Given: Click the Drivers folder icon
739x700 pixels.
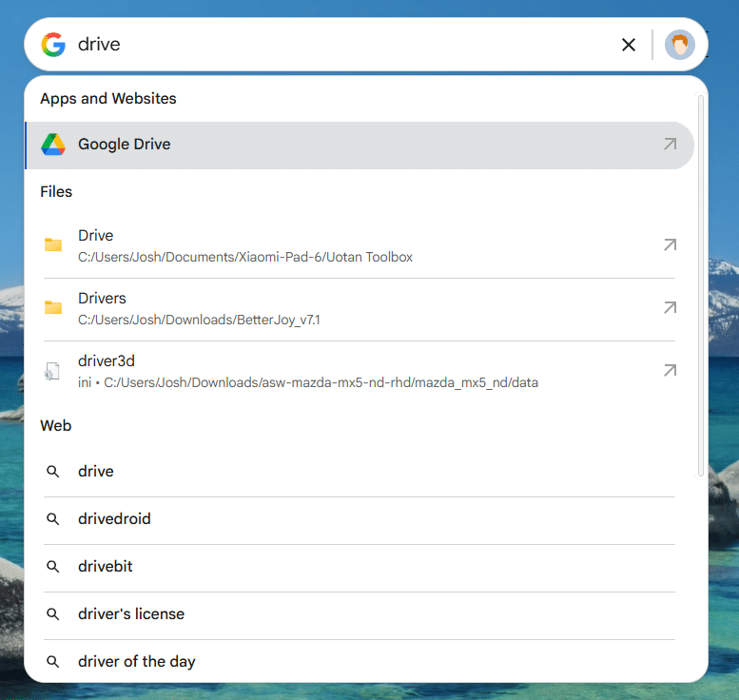Looking at the screenshot, I should pyautogui.click(x=53, y=308).
